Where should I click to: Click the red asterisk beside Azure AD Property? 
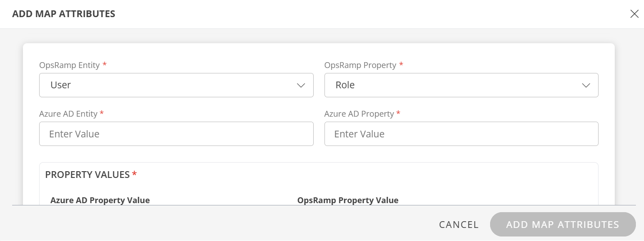tap(398, 114)
